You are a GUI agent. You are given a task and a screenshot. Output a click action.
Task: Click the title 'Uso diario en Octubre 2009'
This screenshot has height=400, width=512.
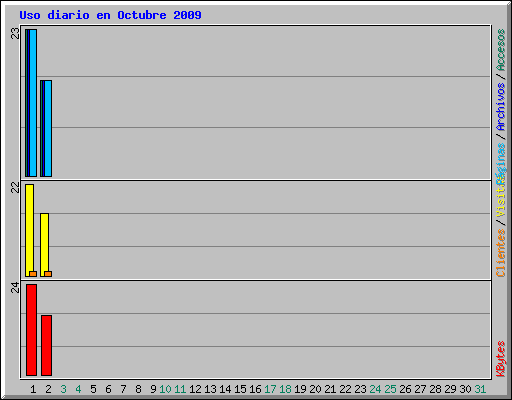(x=110, y=15)
